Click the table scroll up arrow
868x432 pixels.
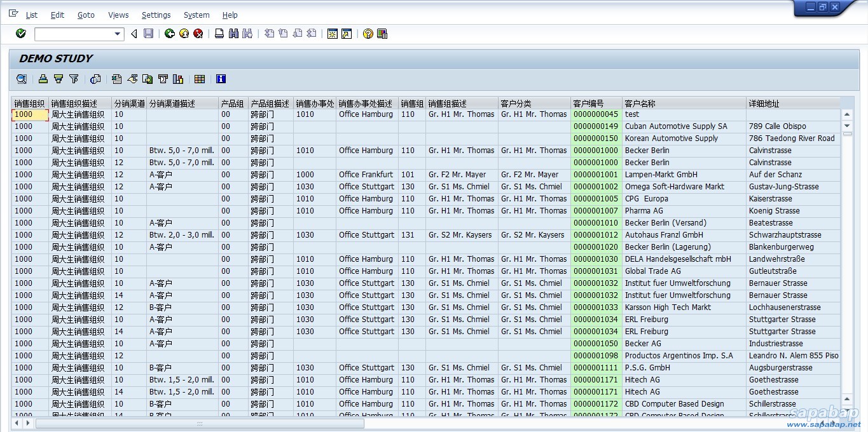[x=847, y=114]
